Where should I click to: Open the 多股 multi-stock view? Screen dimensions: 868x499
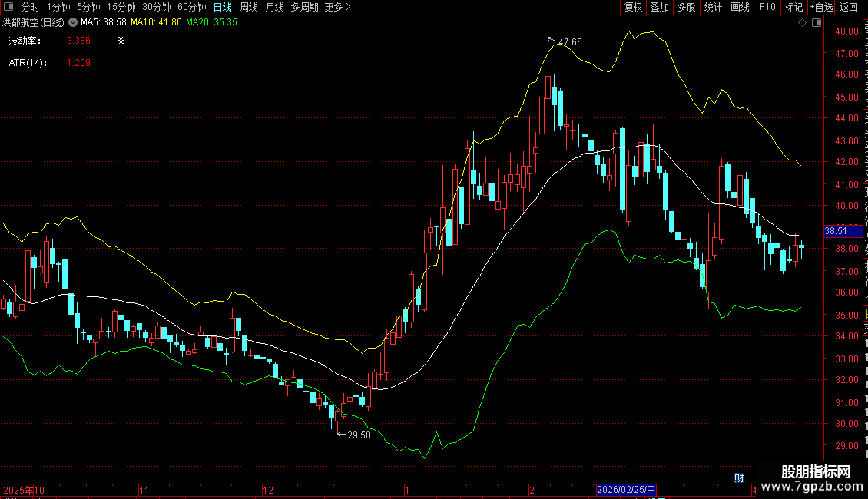pyautogui.click(x=686, y=7)
